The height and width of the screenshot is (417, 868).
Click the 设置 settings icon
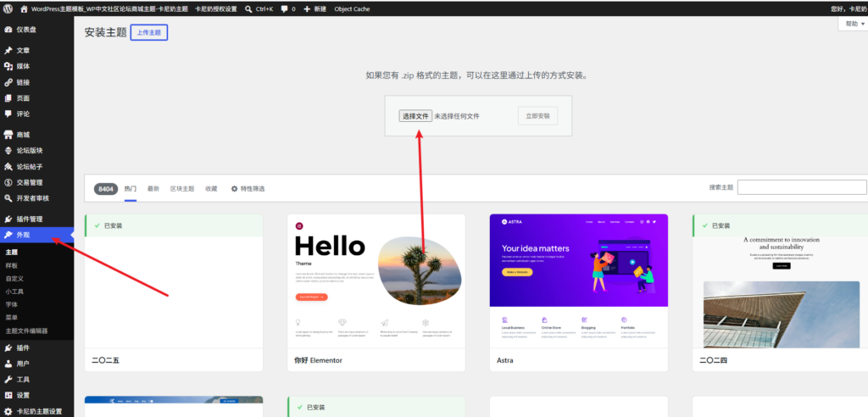pos(8,396)
